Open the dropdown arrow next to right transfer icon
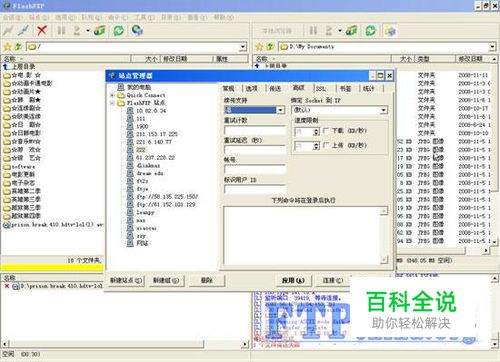This screenshot has height=362, width=500. (340, 31)
